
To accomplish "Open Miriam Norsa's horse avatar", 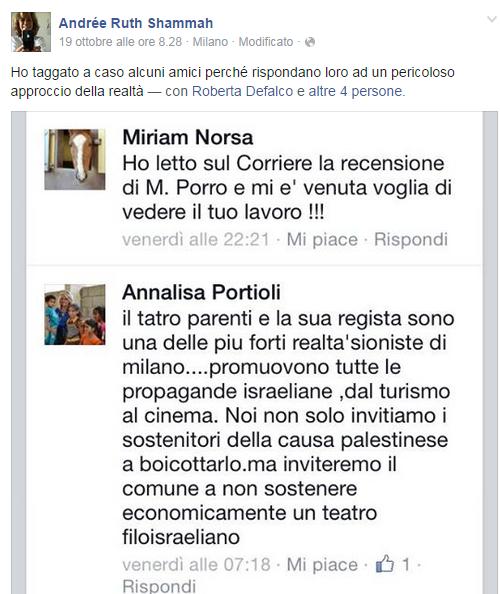I will (75, 159).
